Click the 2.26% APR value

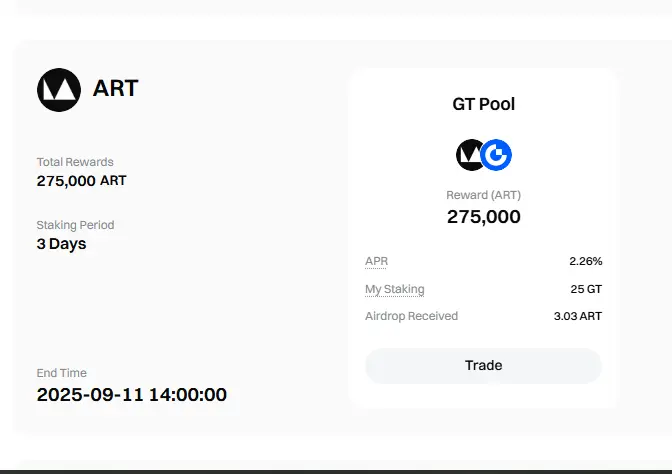585,261
